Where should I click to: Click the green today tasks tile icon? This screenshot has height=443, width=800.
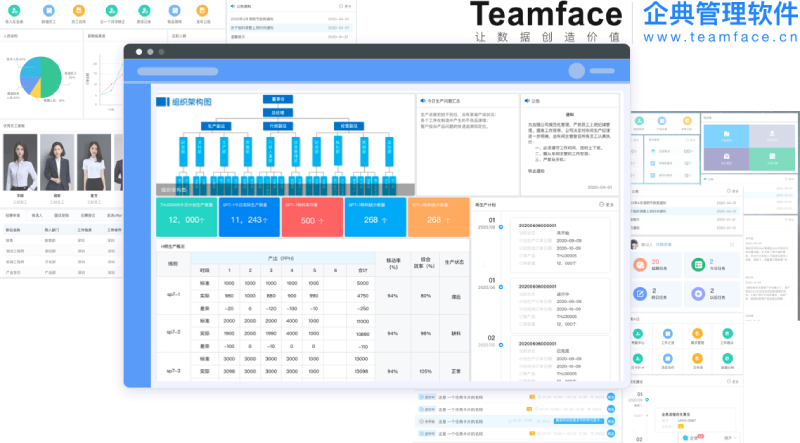pos(699,266)
